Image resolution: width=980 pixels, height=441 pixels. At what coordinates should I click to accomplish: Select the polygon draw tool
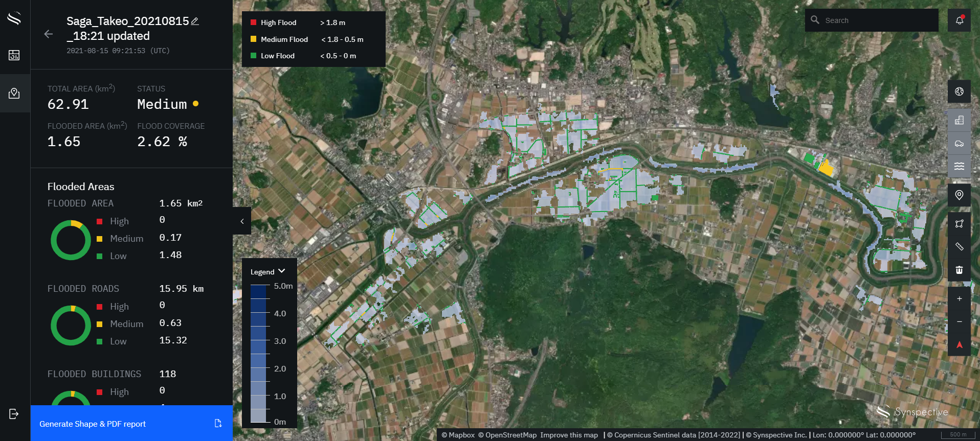click(x=959, y=223)
